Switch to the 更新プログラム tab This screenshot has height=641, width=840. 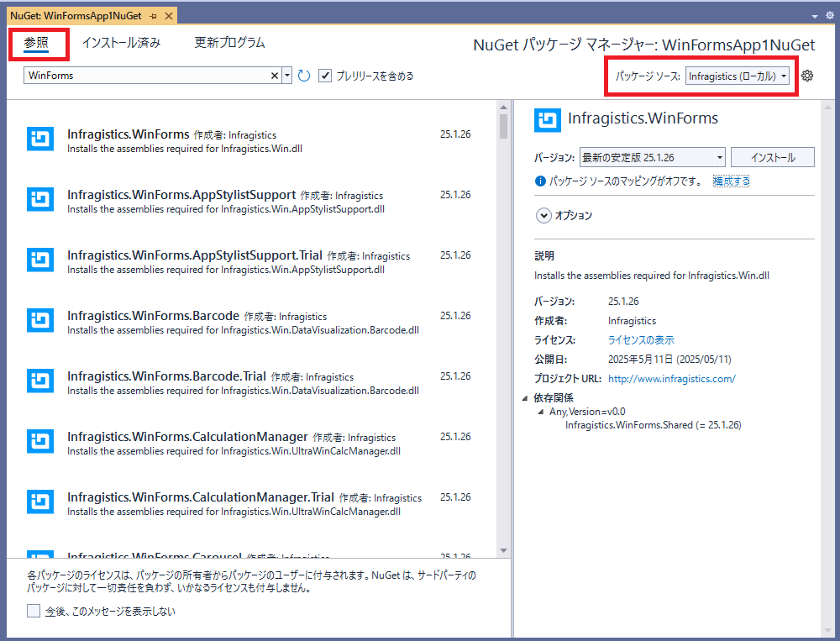pos(230,43)
